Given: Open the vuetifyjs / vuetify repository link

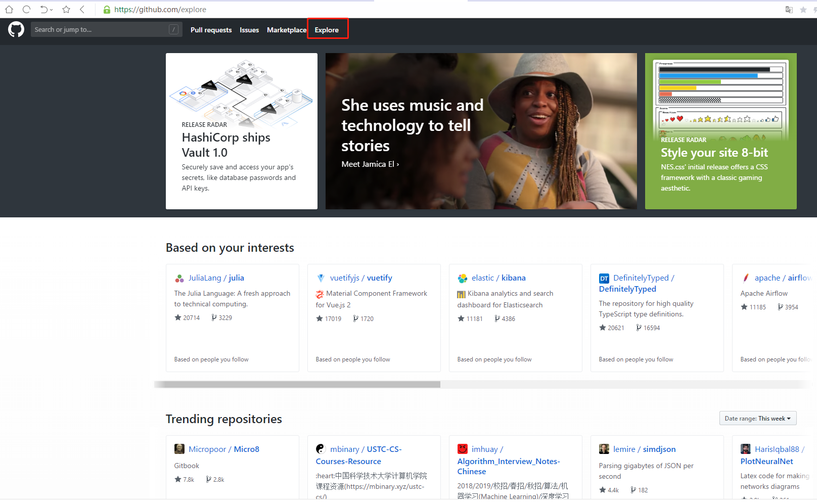Looking at the screenshot, I should point(361,278).
